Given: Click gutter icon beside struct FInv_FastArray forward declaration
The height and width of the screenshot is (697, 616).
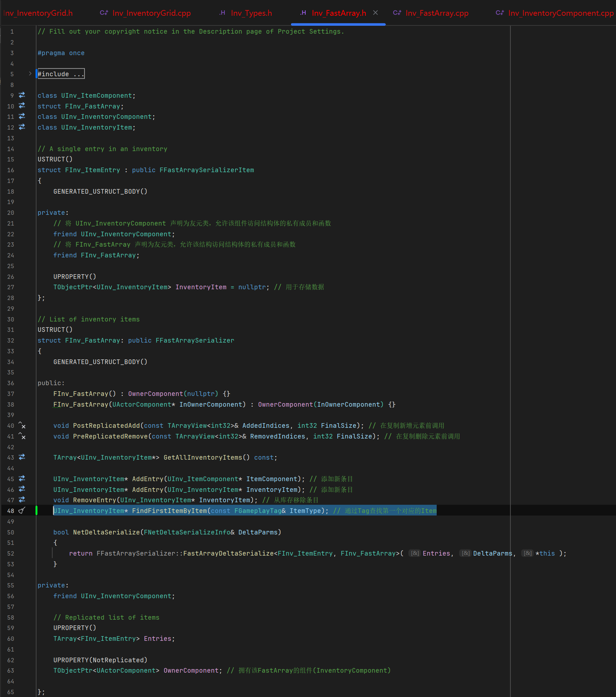Looking at the screenshot, I should click(x=22, y=106).
